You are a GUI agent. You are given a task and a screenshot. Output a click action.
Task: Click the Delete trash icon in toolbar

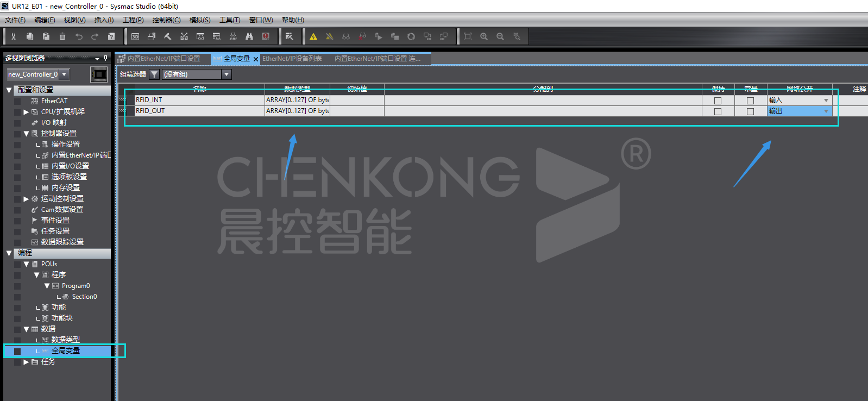click(x=62, y=36)
